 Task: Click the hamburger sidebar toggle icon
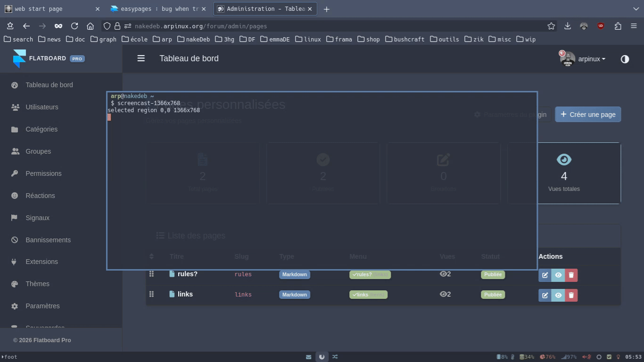tap(141, 58)
